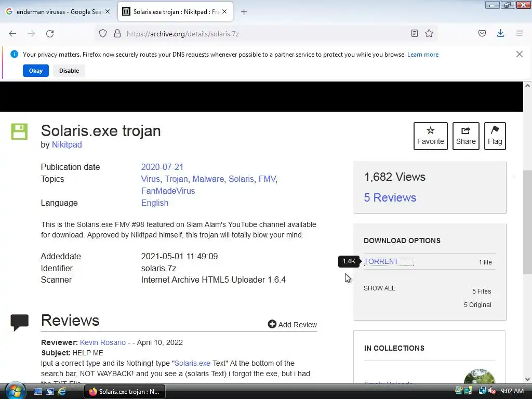Filter by English language link
The height and width of the screenshot is (399, 532).
click(x=155, y=203)
